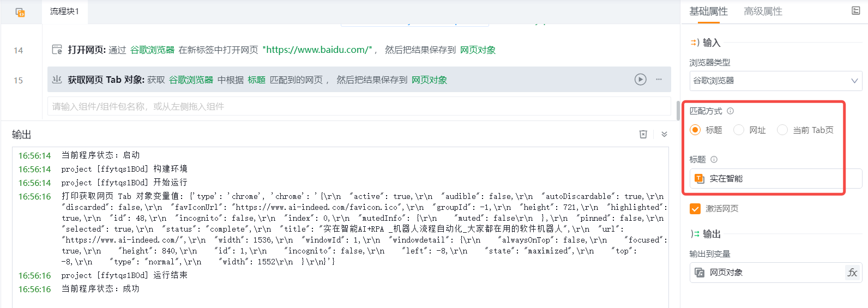
Task: Switch to the 高级属性 tab
Action: point(763,11)
